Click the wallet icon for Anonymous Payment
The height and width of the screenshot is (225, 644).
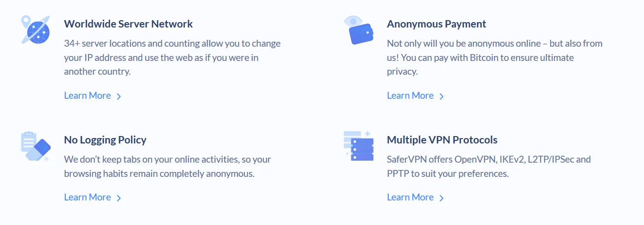click(359, 30)
